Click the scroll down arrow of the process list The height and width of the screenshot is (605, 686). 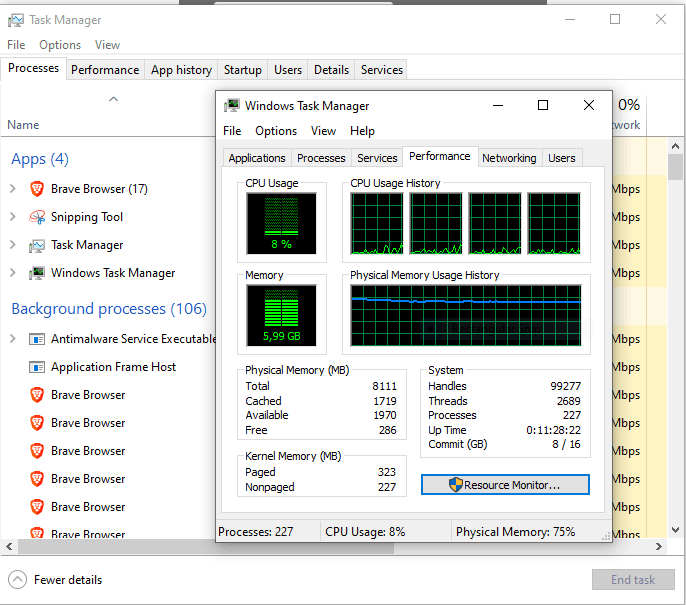(675, 530)
